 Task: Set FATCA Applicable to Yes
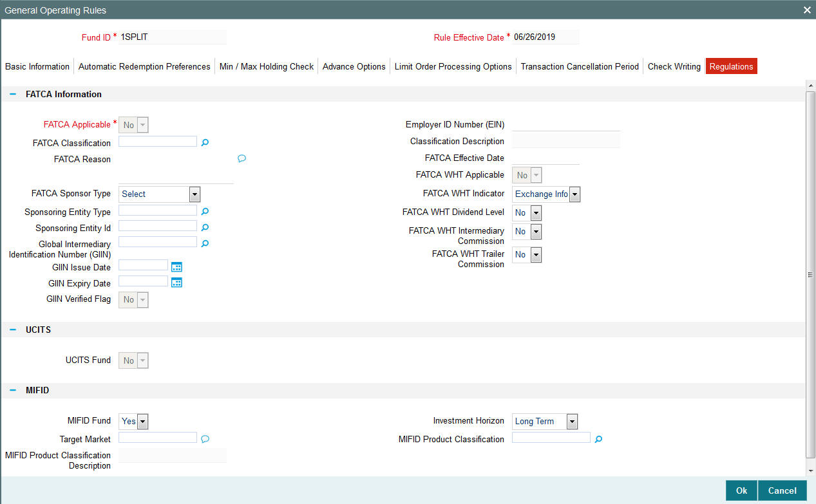click(142, 124)
